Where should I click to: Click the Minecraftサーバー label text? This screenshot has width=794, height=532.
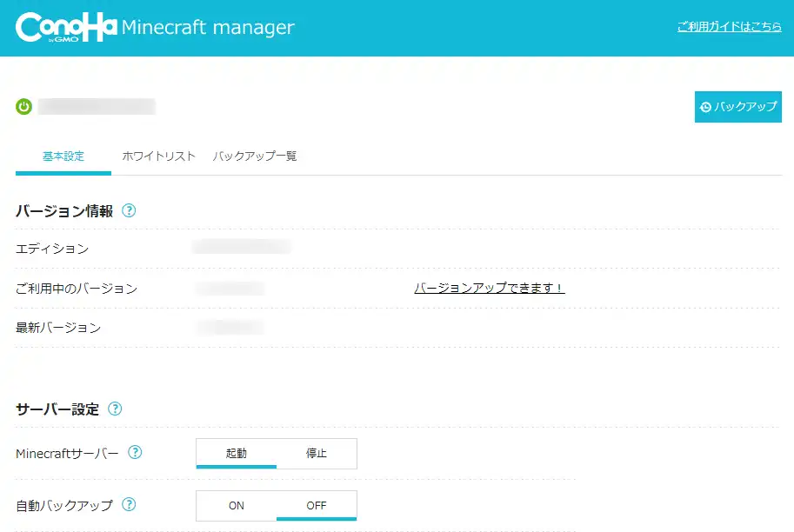pos(67,454)
